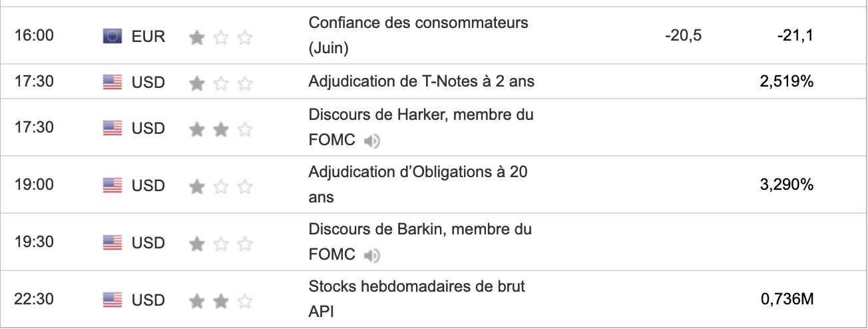Click the US flag for the T-Notes auction

[112, 83]
